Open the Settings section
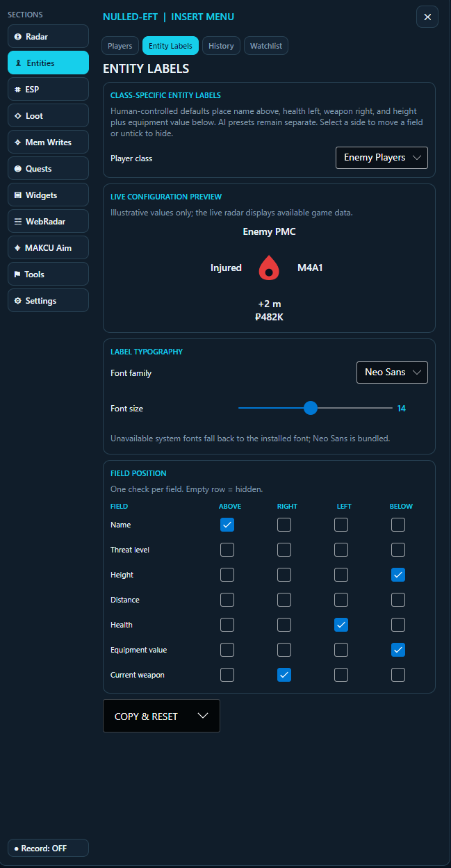 (x=48, y=300)
